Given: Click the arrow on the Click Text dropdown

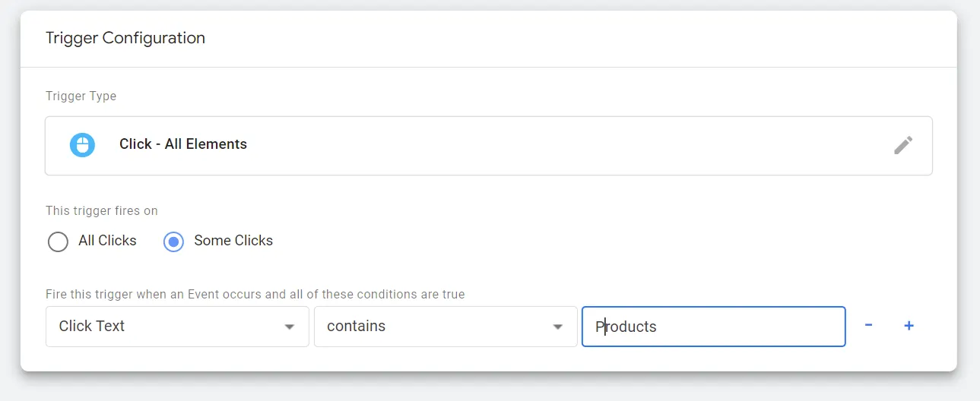Looking at the screenshot, I should coord(289,327).
